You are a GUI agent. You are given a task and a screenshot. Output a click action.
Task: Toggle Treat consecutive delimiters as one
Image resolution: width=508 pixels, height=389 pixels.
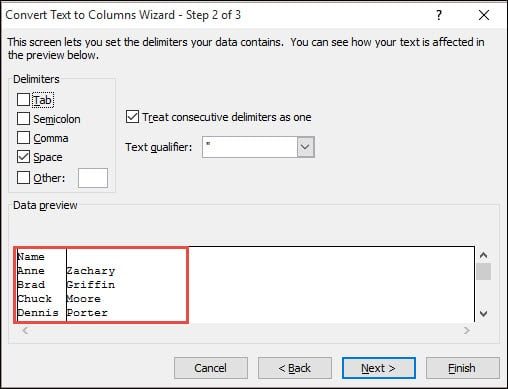point(132,117)
